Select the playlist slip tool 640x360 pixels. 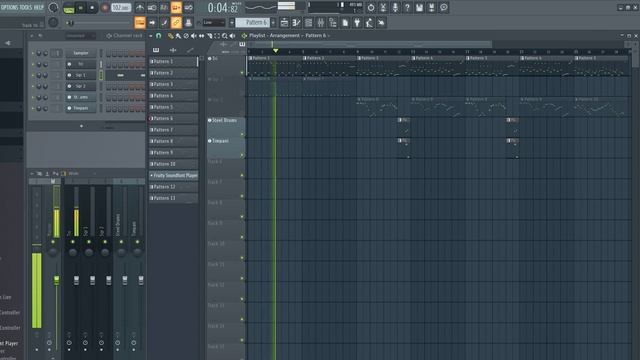[202, 36]
